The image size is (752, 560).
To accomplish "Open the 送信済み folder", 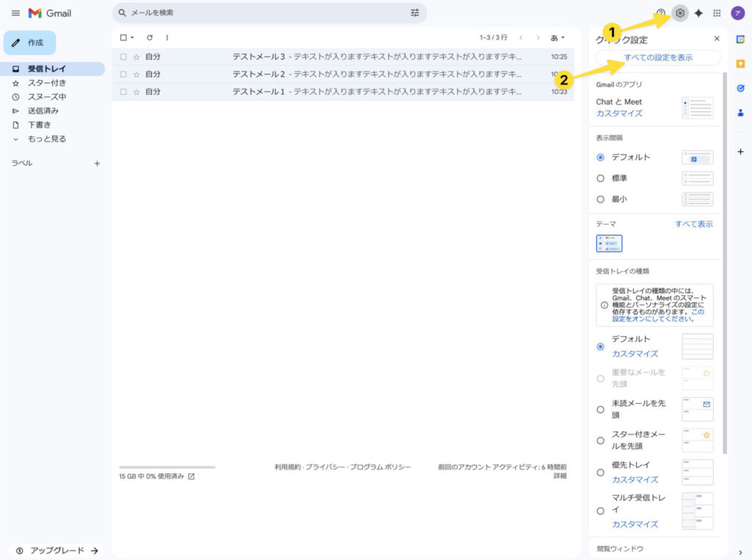I will (x=43, y=111).
